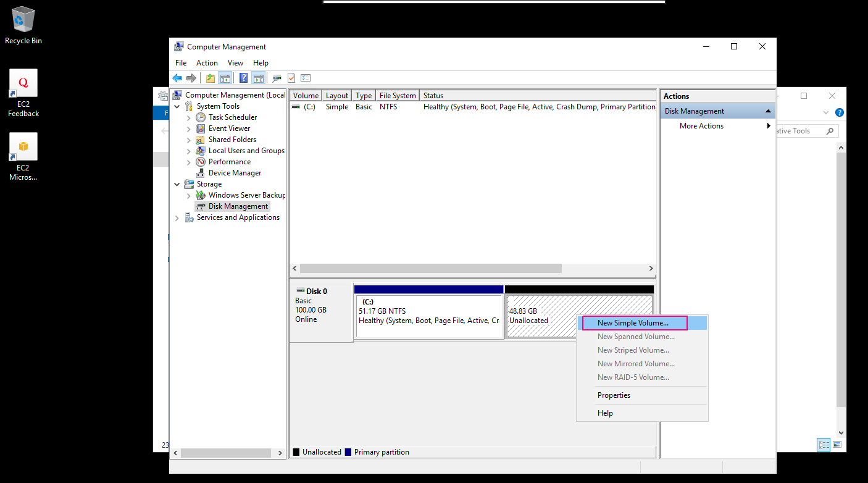
Task: Expand the Performance node
Action: point(189,162)
